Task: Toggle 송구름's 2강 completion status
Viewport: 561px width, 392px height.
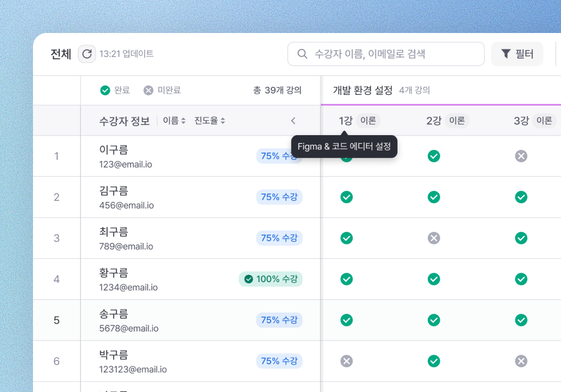Action: [434, 320]
